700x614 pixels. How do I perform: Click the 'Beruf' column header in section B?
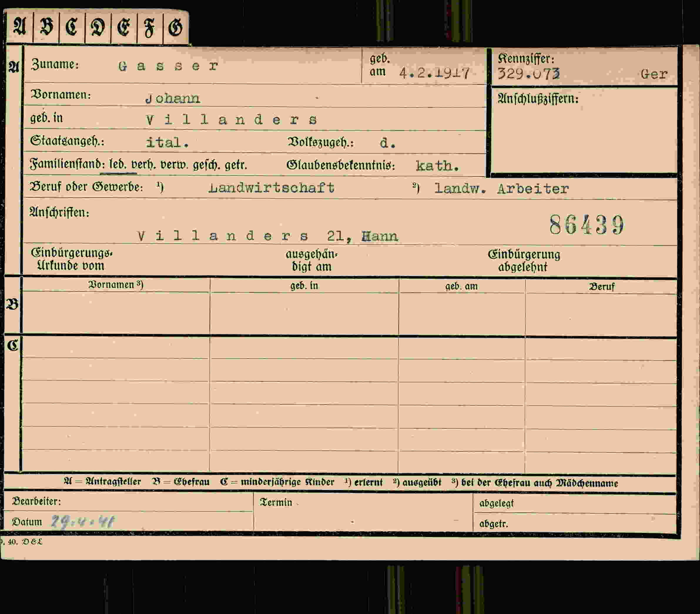tap(602, 287)
